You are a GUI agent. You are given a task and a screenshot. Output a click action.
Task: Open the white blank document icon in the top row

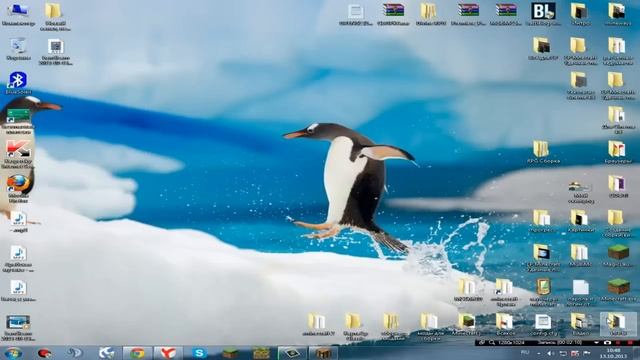[356, 14]
